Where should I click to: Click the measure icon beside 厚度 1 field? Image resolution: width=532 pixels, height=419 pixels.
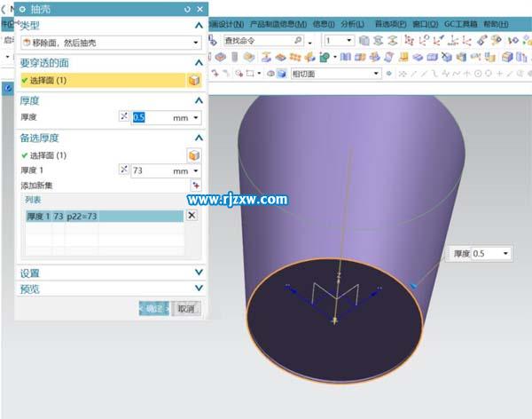pos(123,170)
